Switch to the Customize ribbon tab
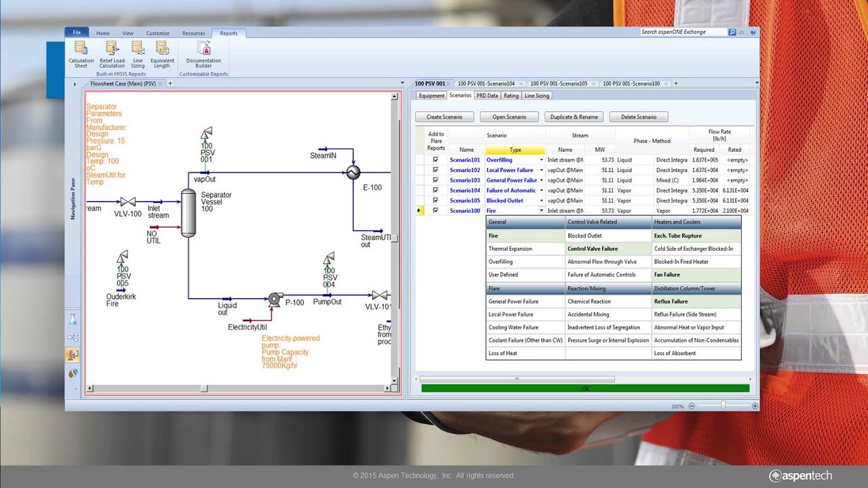Image resolution: width=868 pixels, height=488 pixels. pyautogui.click(x=158, y=33)
